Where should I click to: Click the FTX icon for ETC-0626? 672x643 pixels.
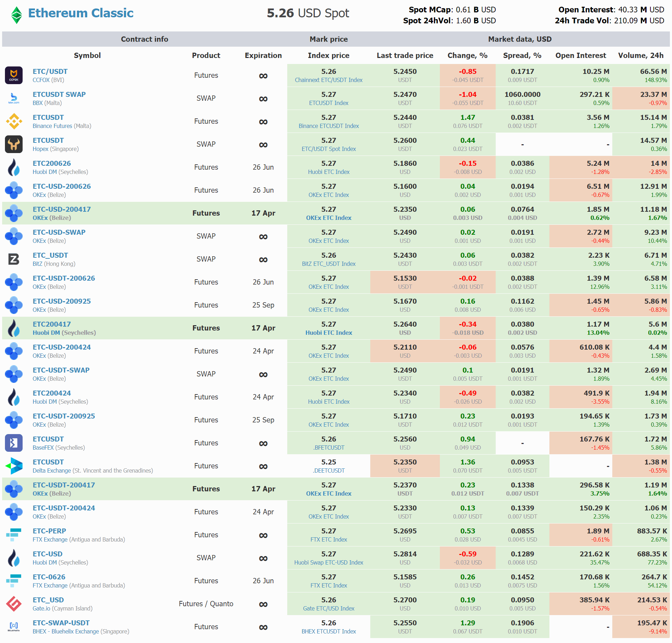(14, 581)
